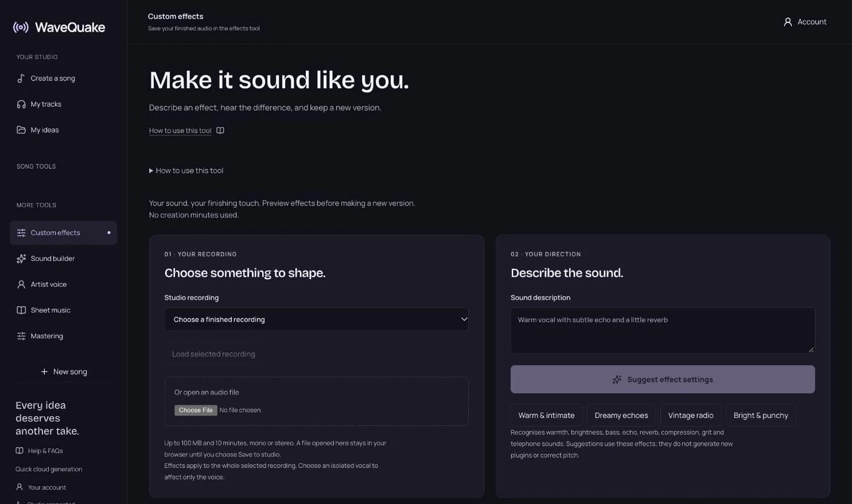Pick the Warm & intimate preset

[546, 415]
